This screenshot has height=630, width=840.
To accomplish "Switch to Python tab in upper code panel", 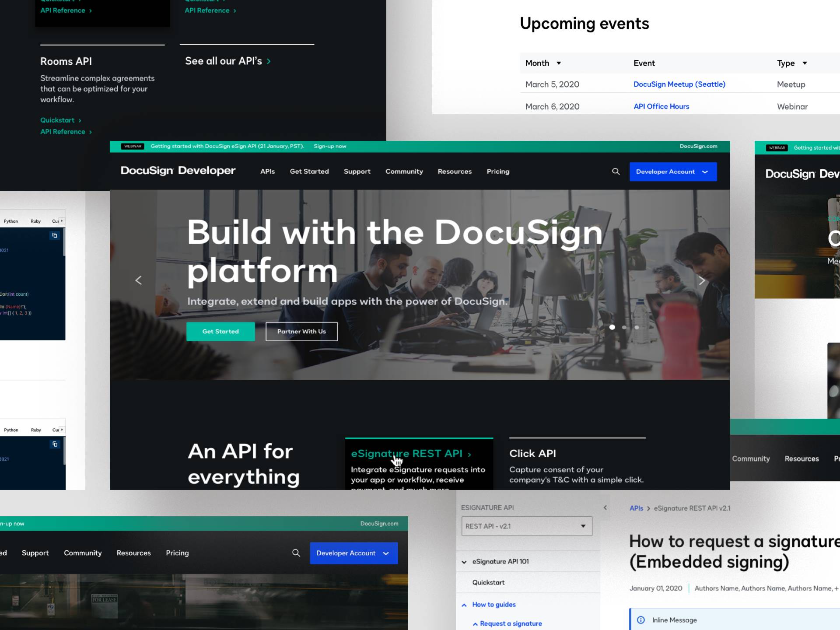I will coord(11,221).
